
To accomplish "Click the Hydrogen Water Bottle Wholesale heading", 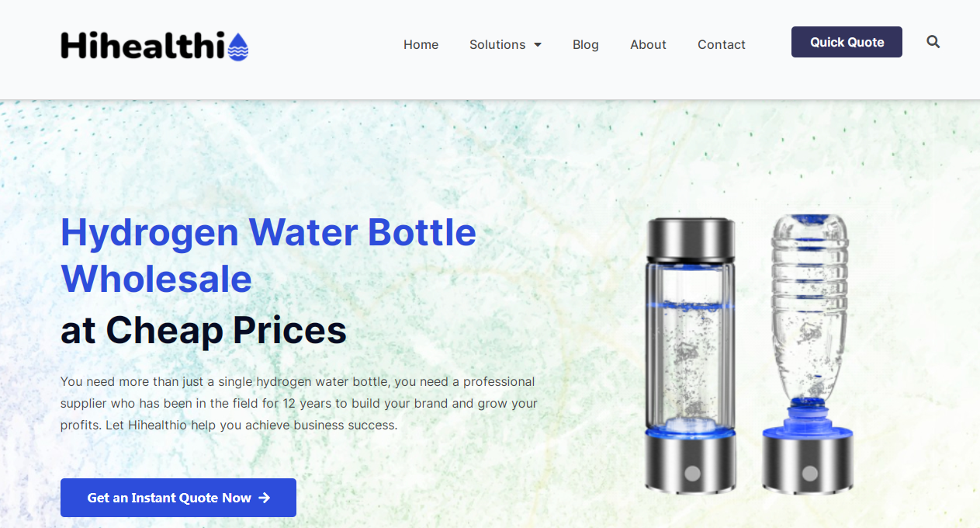I will 268,255.
